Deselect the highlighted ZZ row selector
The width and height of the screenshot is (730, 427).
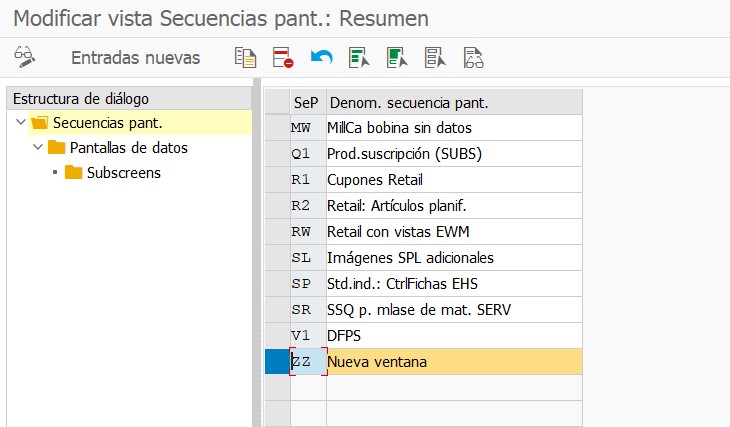[277, 361]
